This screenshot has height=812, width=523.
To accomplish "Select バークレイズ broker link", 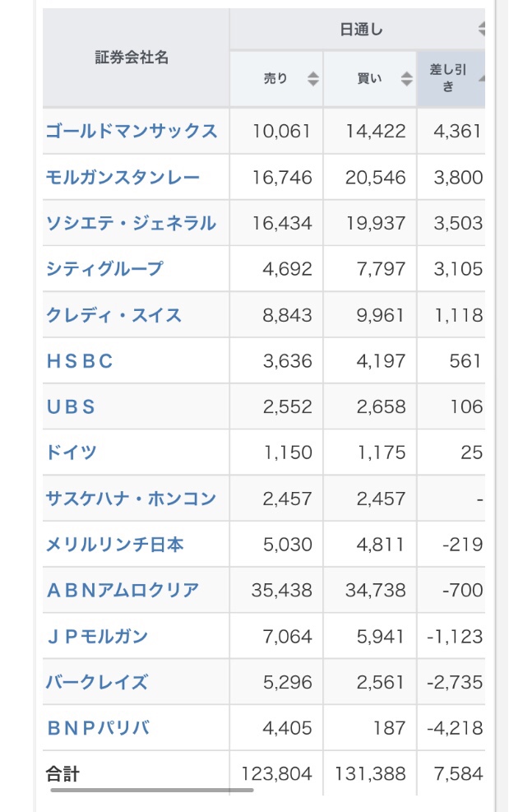I will pos(97,682).
